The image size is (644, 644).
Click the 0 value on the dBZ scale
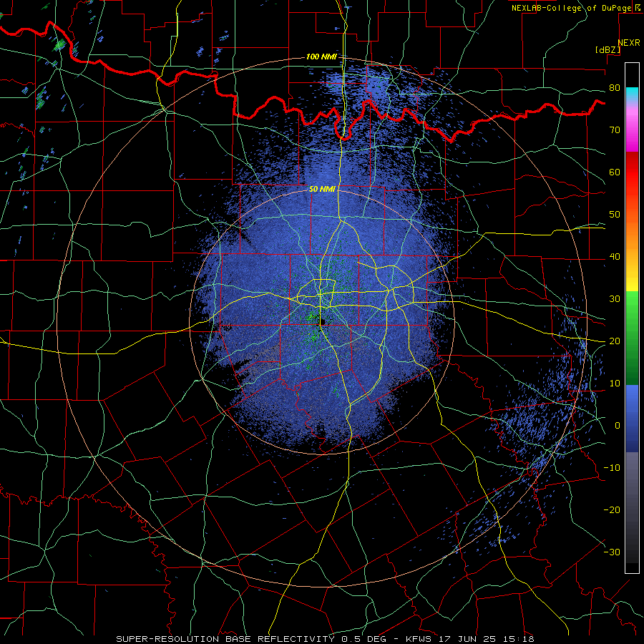click(618, 426)
